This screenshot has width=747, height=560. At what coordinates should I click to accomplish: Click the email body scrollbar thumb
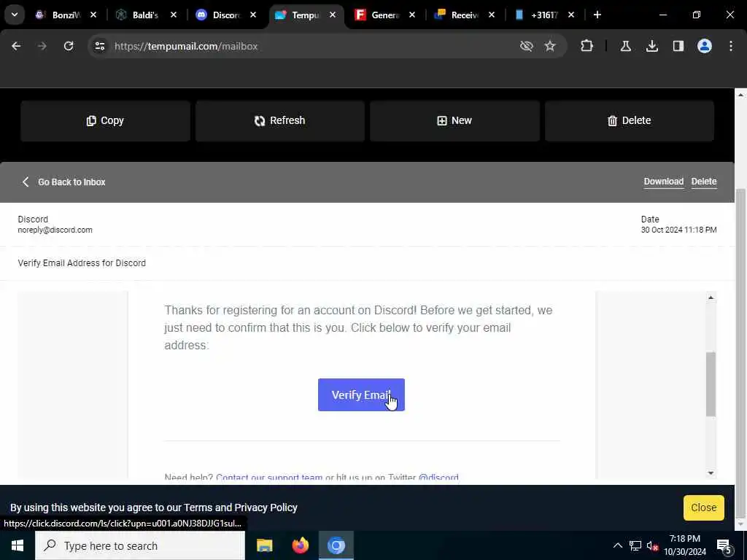711,384
